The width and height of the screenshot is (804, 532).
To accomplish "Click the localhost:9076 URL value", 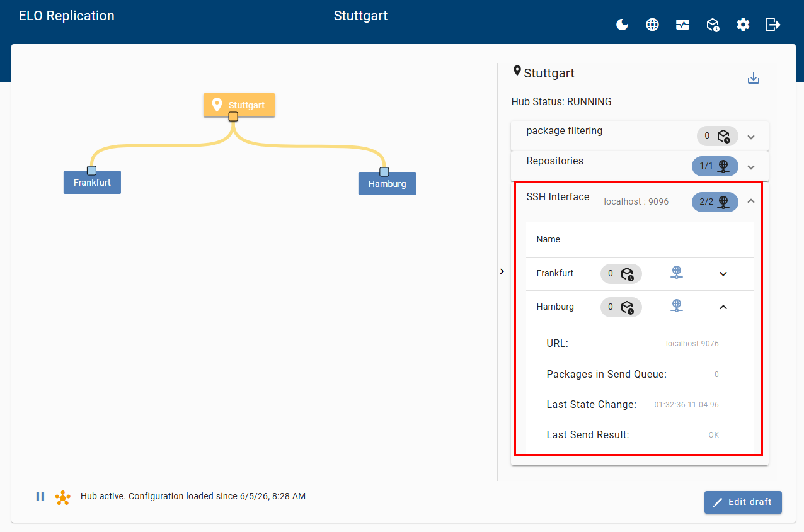I will click(692, 344).
